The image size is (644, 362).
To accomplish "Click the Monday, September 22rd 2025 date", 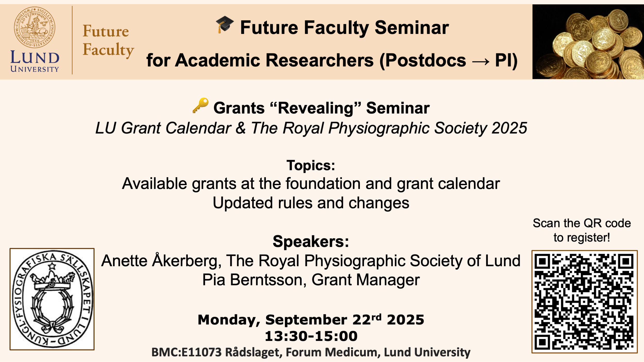I will click(311, 320).
